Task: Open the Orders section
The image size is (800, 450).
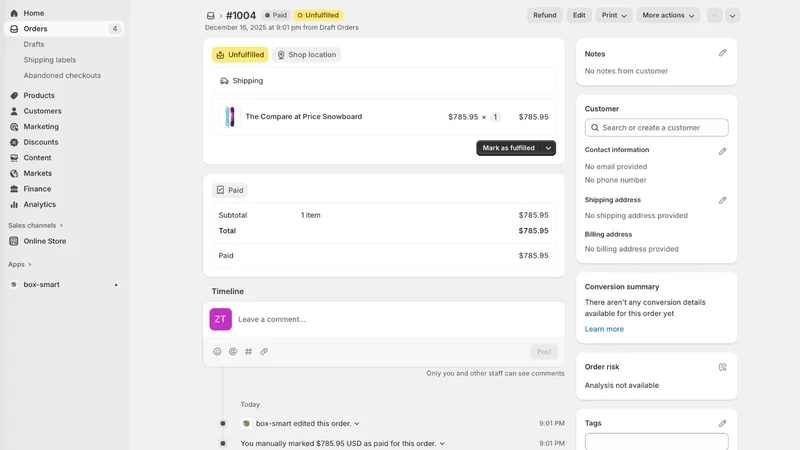Action: 64,29
